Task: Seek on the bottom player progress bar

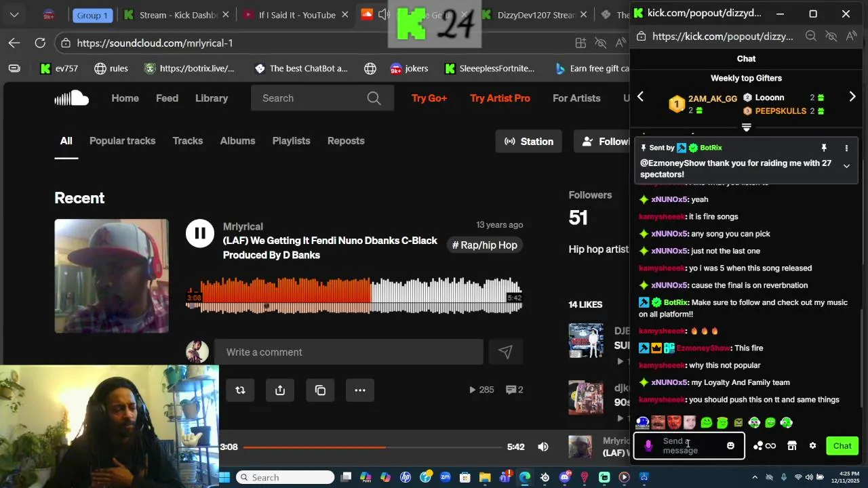Action: [372, 447]
